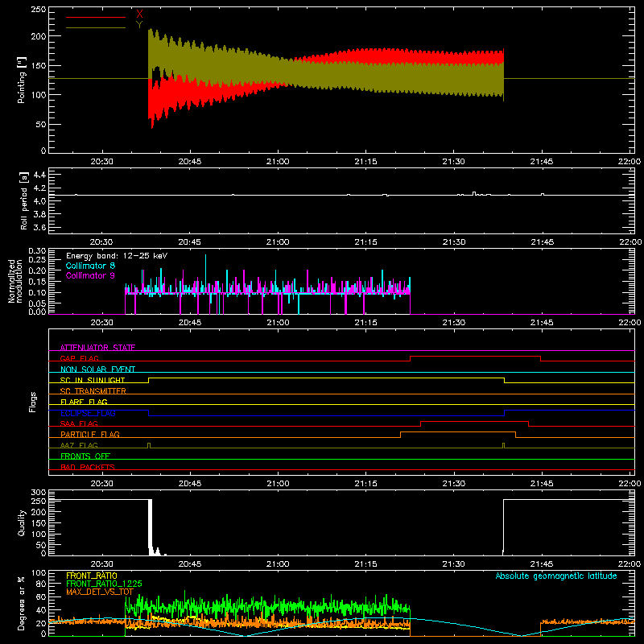The height and width of the screenshot is (644, 644).
Task: Select the 'Roll period [s]' axis label
Action: click(x=24, y=200)
